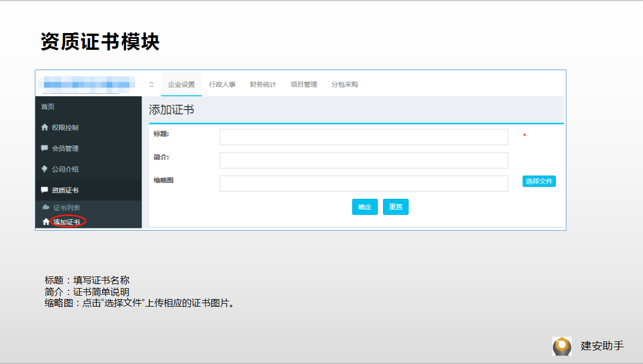643x364 pixels.
Task: Open the 企业设置 tab
Action: coord(182,85)
